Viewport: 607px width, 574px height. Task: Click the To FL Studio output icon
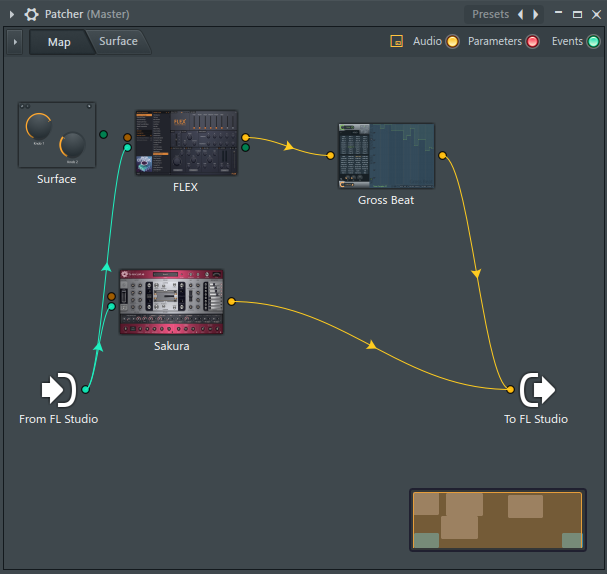pyautogui.click(x=537, y=389)
